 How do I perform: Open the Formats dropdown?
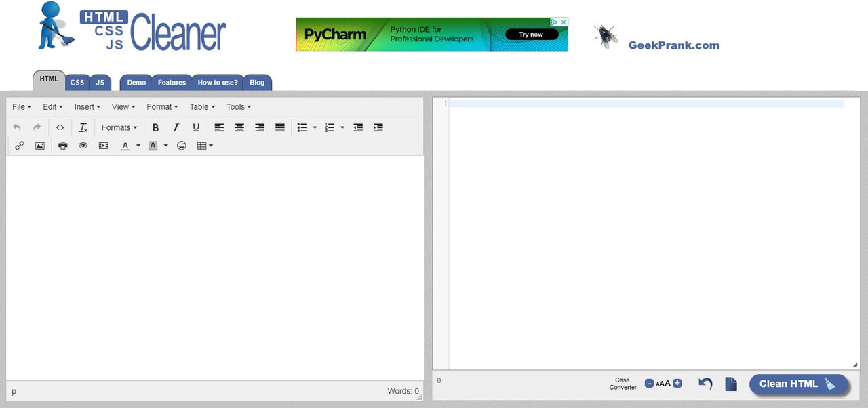tap(119, 127)
